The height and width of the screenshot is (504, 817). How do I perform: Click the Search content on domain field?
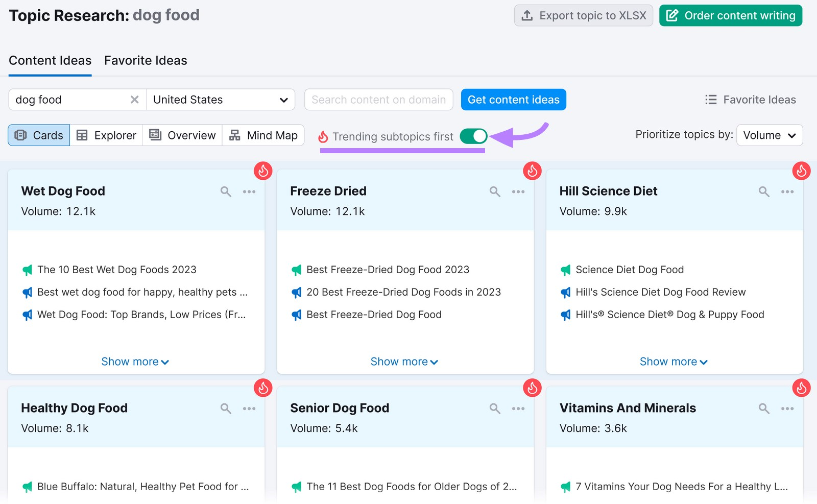(x=378, y=100)
